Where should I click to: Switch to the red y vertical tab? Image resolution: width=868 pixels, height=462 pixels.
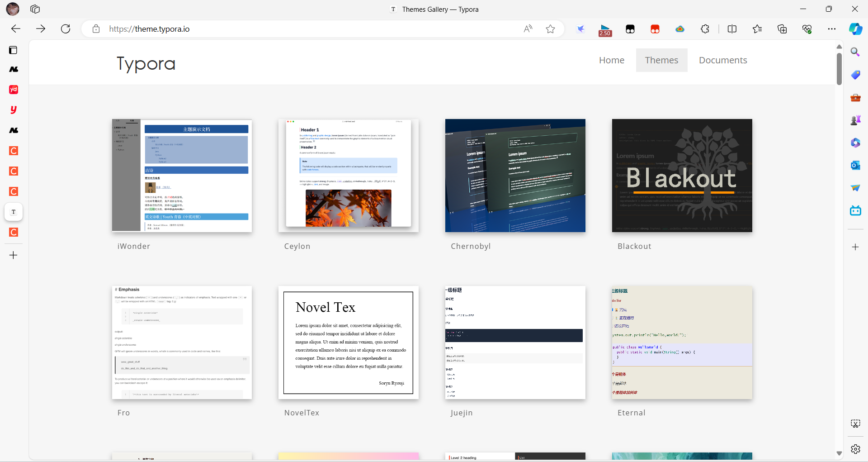point(14,110)
